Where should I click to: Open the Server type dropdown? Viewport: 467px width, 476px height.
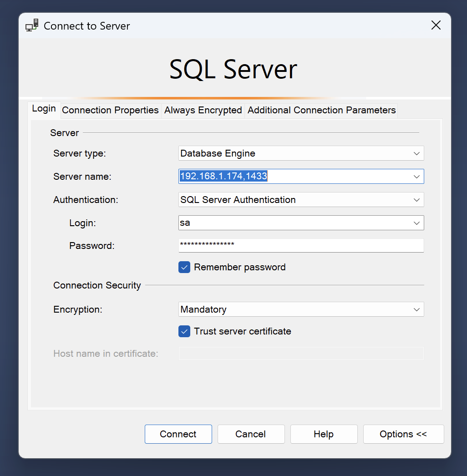(301, 153)
